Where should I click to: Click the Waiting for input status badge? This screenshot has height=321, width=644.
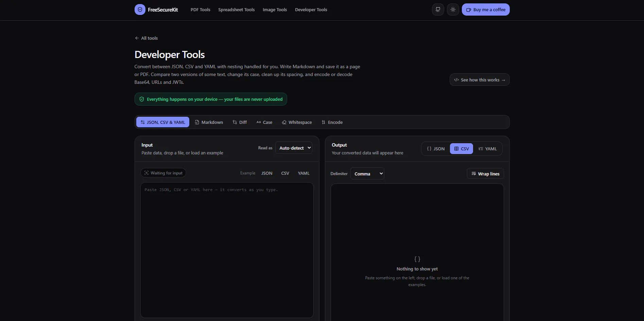coord(163,173)
